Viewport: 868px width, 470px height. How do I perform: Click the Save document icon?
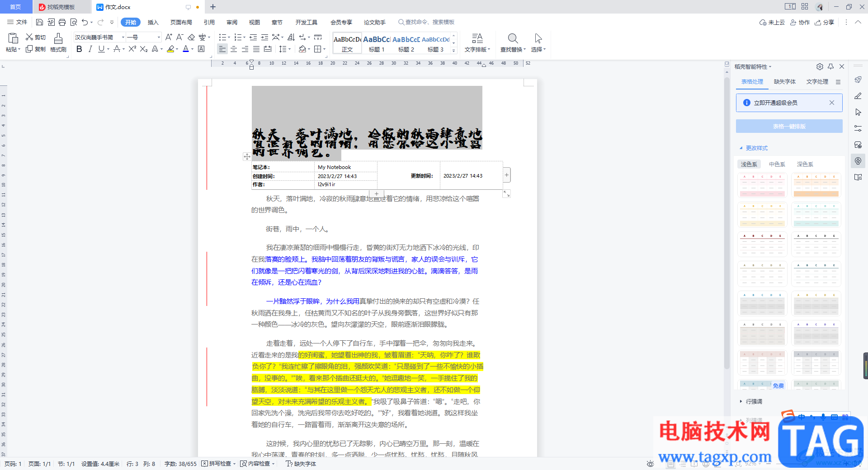click(39, 22)
